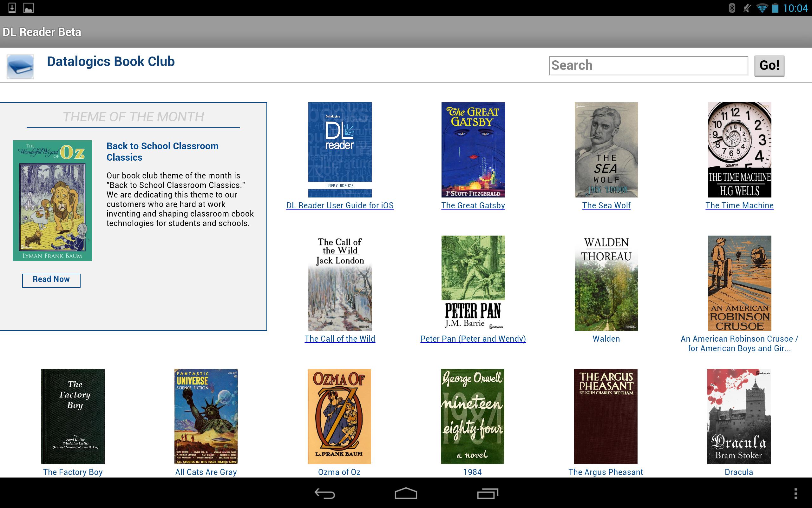Open Peter Pan (Peter and Wendy) link
Screen dimensions: 812x508
tap(473, 339)
